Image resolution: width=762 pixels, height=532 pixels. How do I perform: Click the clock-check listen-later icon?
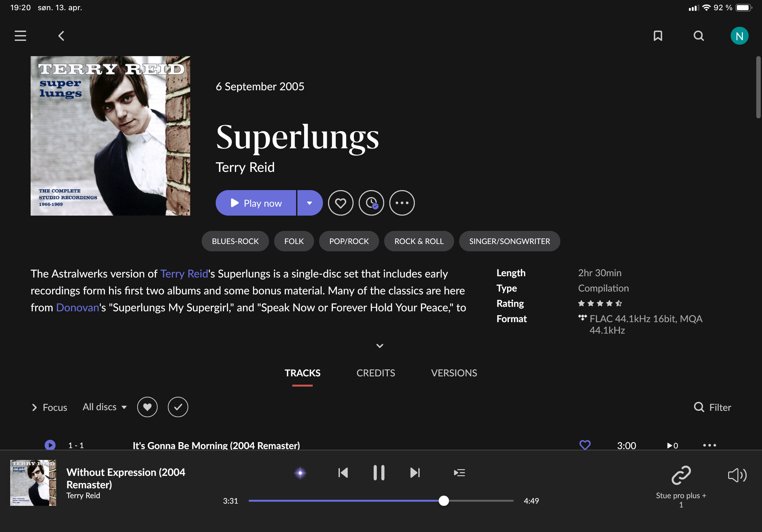point(371,203)
